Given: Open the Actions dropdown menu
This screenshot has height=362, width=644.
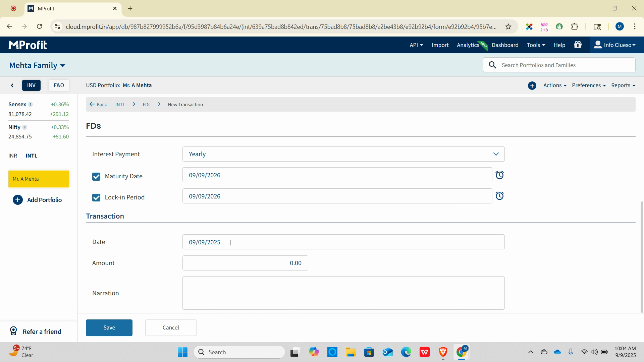Looking at the screenshot, I should [x=554, y=85].
